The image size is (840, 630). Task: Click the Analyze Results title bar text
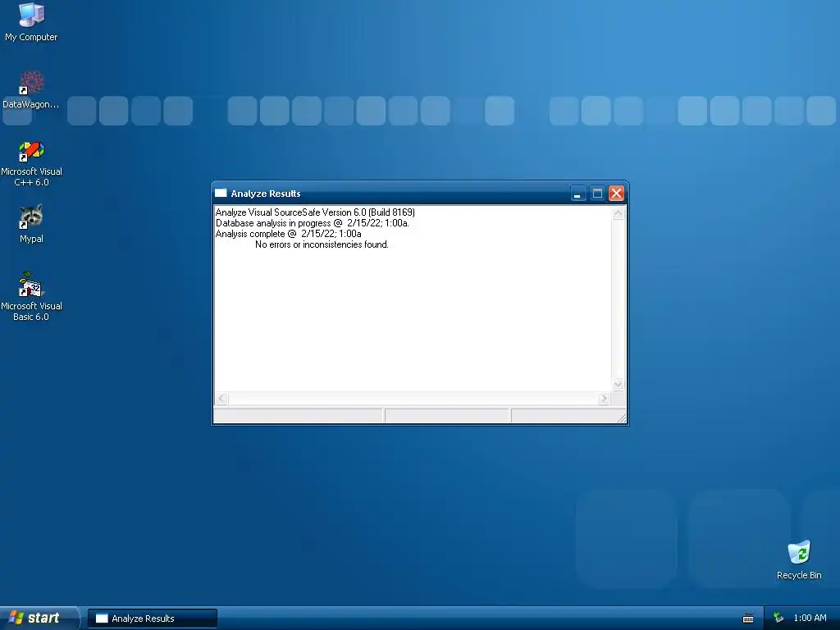[x=266, y=194]
